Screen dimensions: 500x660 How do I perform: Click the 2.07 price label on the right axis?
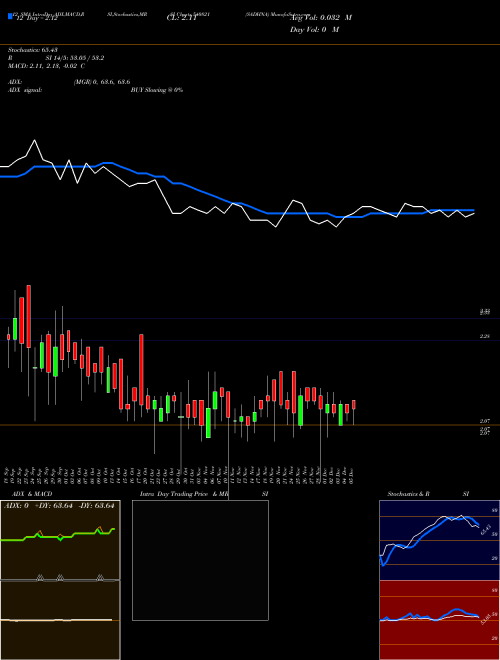tap(484, 421)
